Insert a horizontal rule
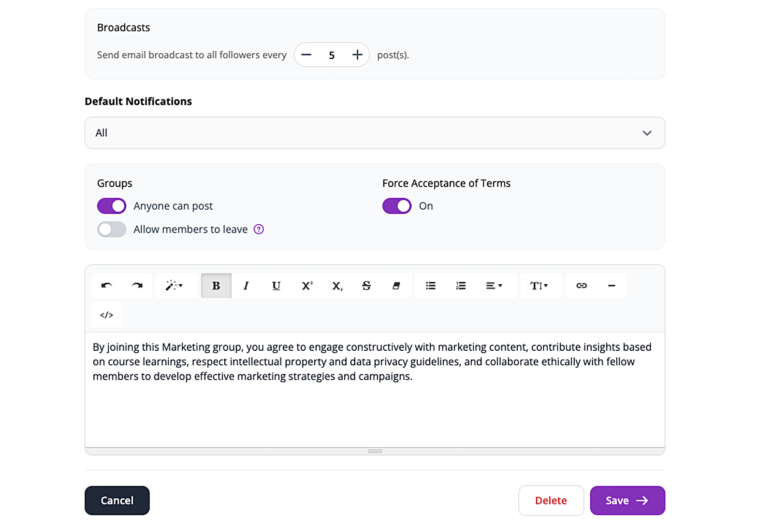758x532 pixels. pyautogui.click(x=612, y=286)
